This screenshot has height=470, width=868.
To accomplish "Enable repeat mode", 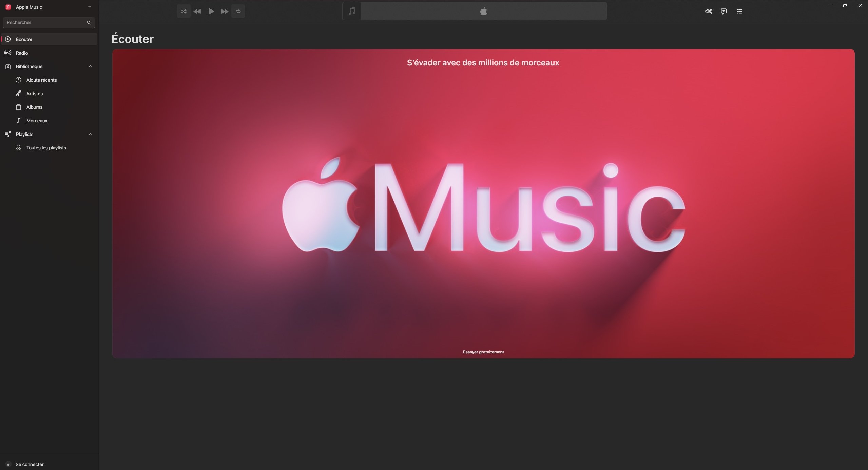I will point(238,11).
